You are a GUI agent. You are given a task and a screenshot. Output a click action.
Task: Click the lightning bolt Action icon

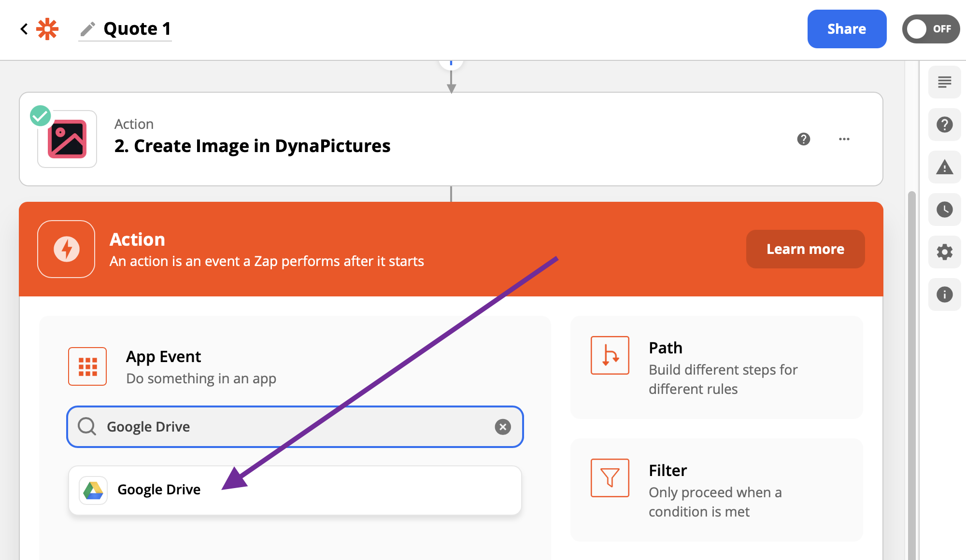pos(66,249)
